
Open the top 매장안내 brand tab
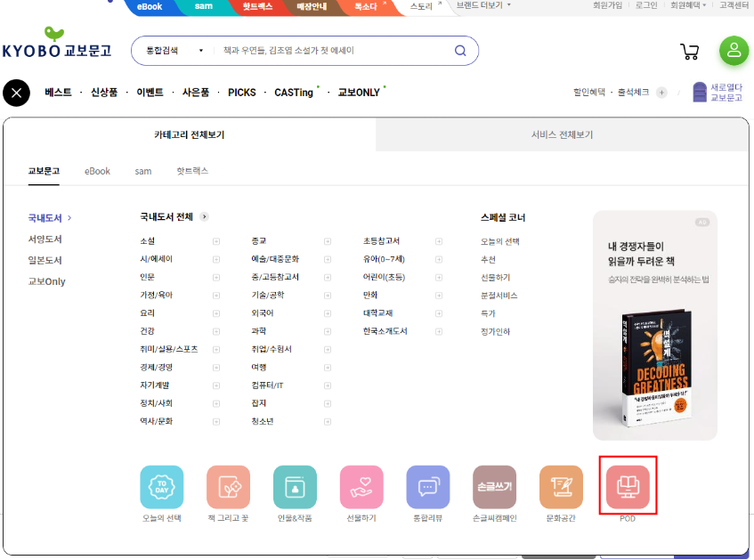pyautogui.click(x=312, y=7)
